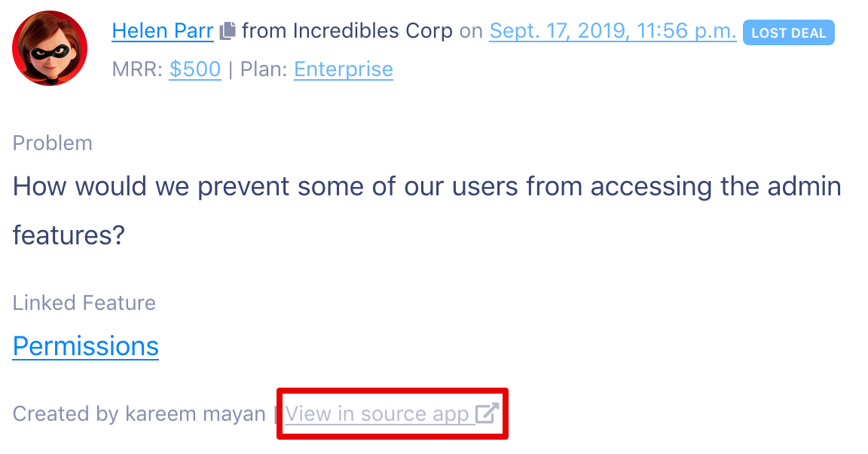
Task: Click the View in source app link
Action: click(392, 413)
